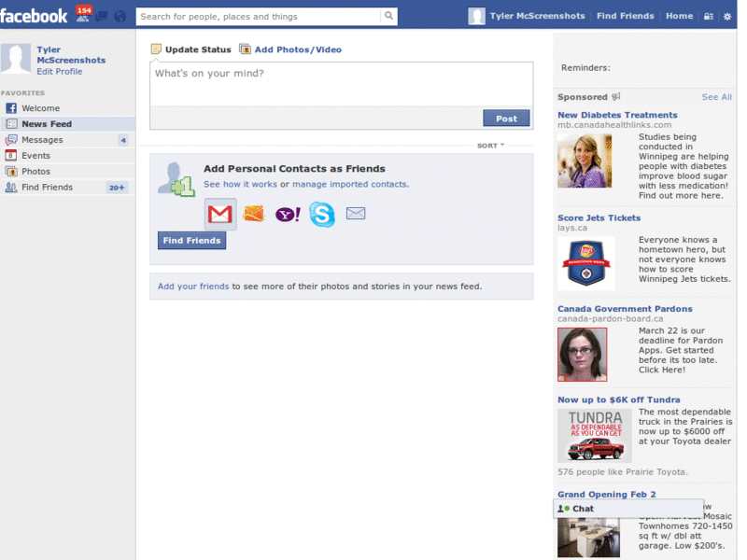Click the Post button

[506, 119]
